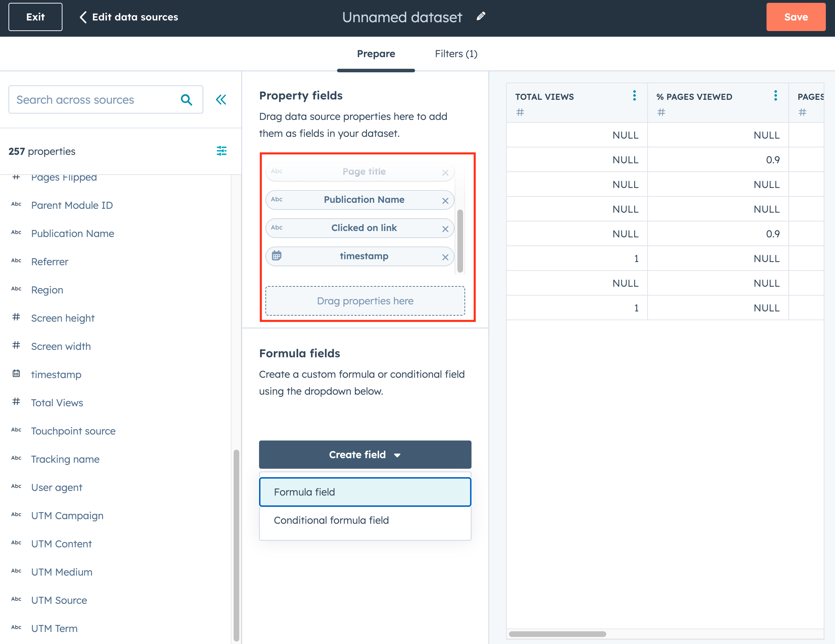This screenshot has height=644, width=835.
Task: Switch to the Filters (1) tab
Action: click(x=456, y=54)
